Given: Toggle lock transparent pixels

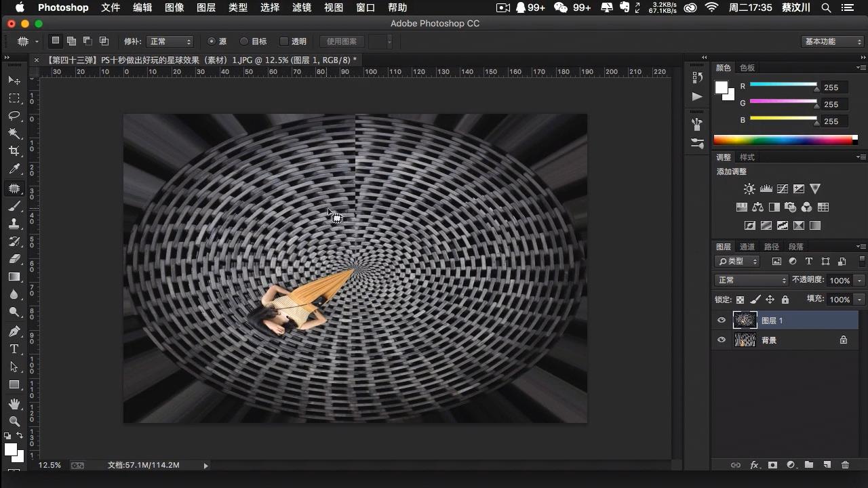Looking at the screenshot, I should coord(740,300).
